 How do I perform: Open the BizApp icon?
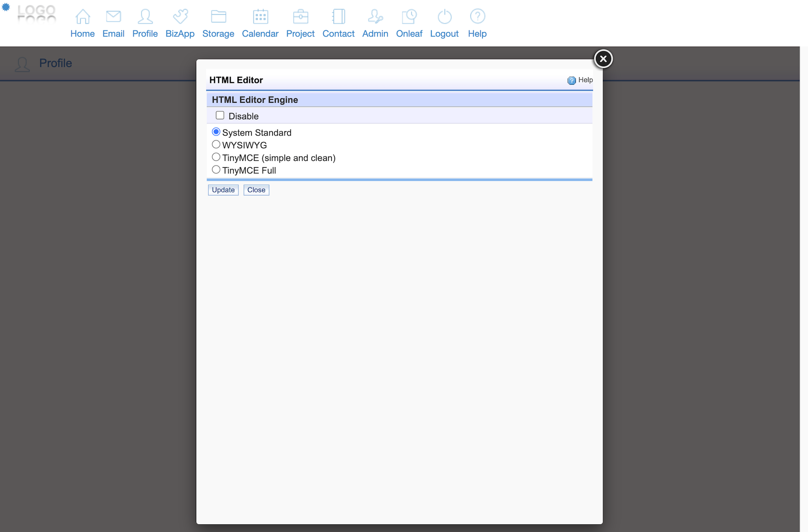180,17
